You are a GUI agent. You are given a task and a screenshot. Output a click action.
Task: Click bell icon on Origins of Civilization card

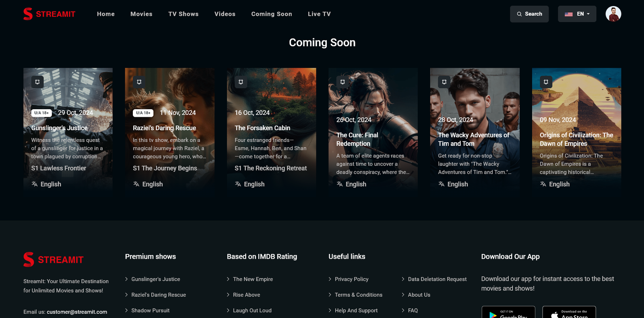(546, 82)
